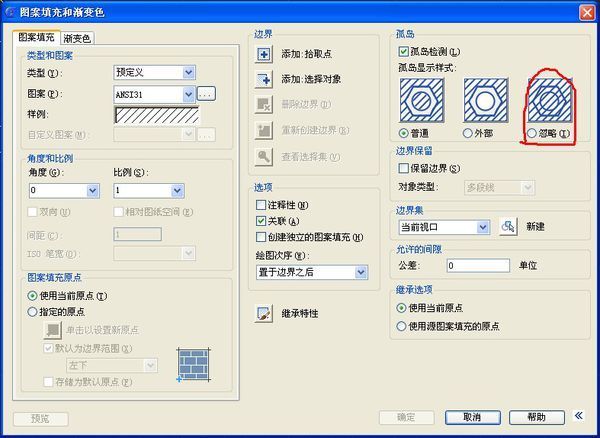The height and width of the screenshot is (438, 600).
Task: Click the 添加:选择对象 icon button
Action: coord(264,78)
